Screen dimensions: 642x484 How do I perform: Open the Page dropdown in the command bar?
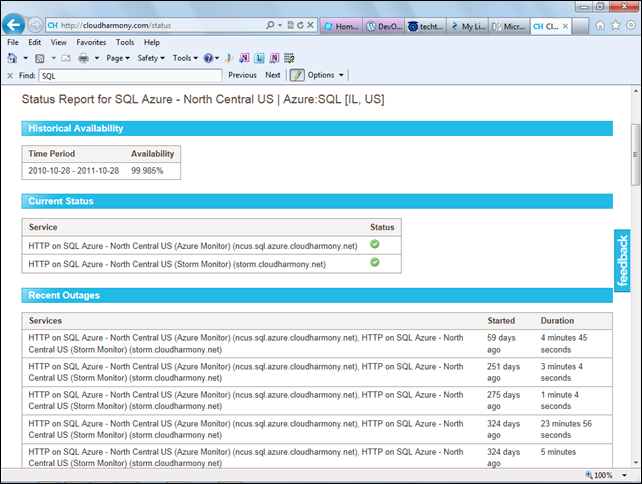(118, 58)
